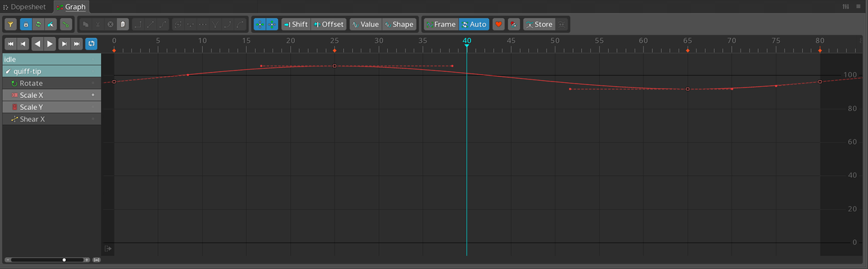Toggle the lock rows icon
This screenshot has width=868, height=269.
pos(26,24)
